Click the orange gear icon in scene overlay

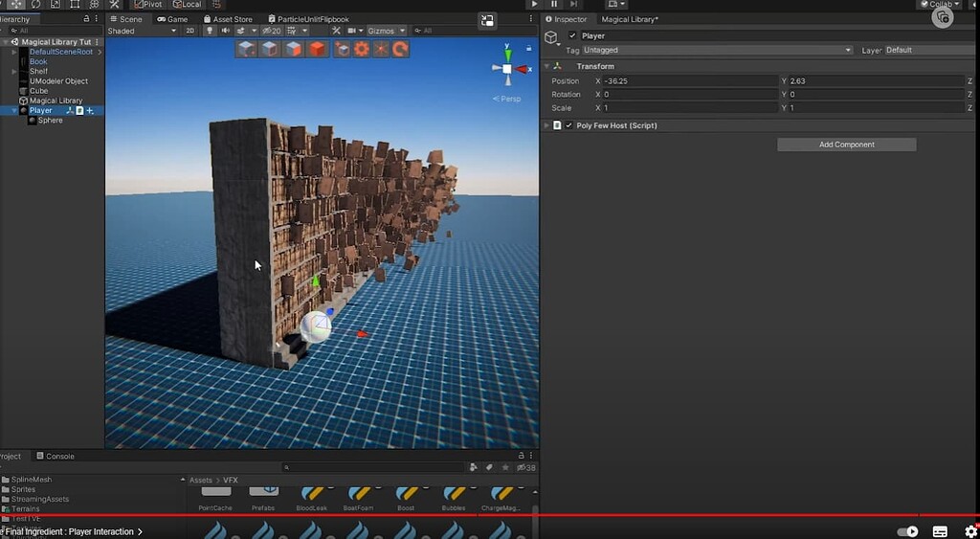[362, 49]
